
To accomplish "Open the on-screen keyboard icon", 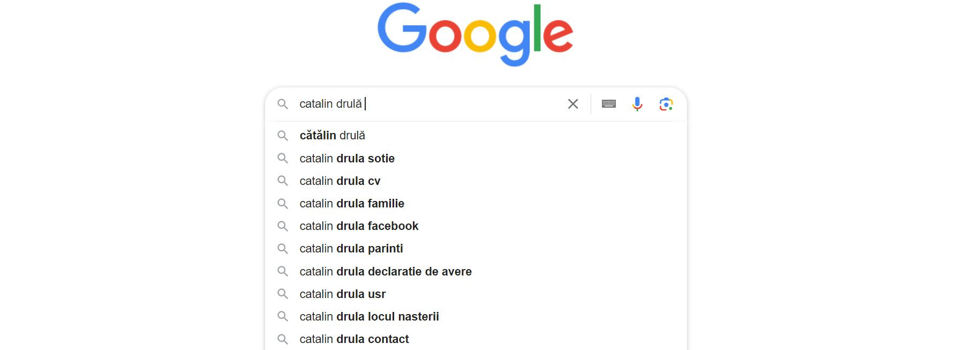I will click(608, 104).
